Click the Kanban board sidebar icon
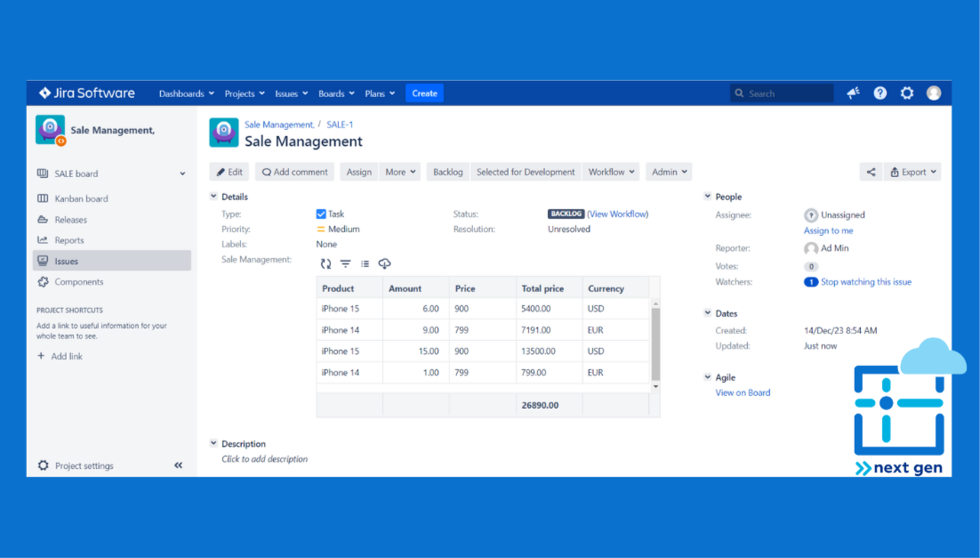Screen dimensions: 980x558 43,198
